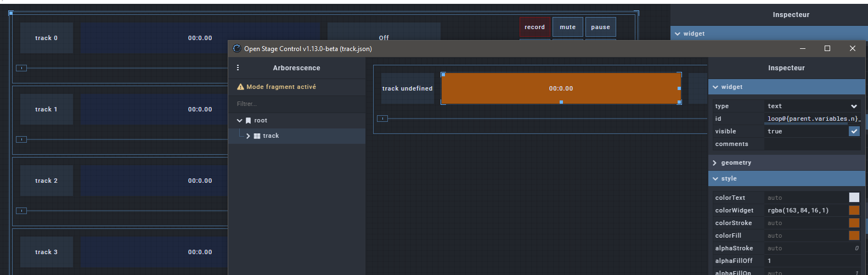The width and height of the screenshot is (868, 275).
Task: Click the background window Inspecteur header
Action: click(791, 15)
